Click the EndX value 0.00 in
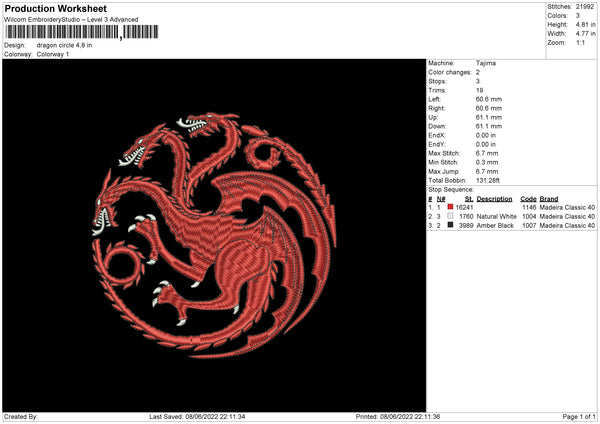 486,135
